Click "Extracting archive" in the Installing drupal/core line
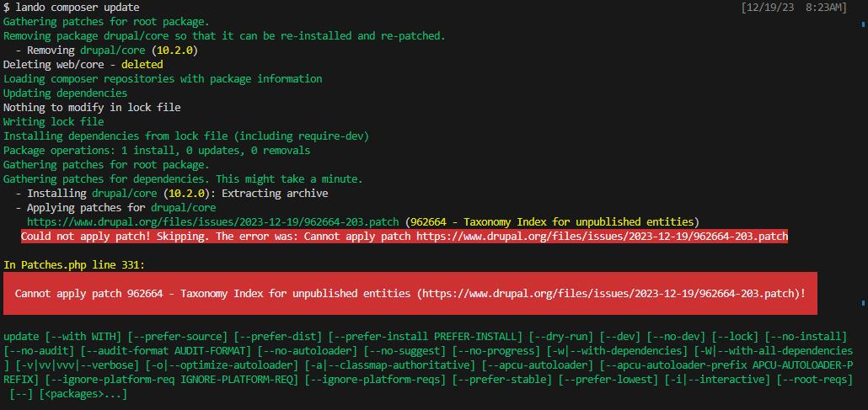 pyautogui.click(x=275, y=193)
